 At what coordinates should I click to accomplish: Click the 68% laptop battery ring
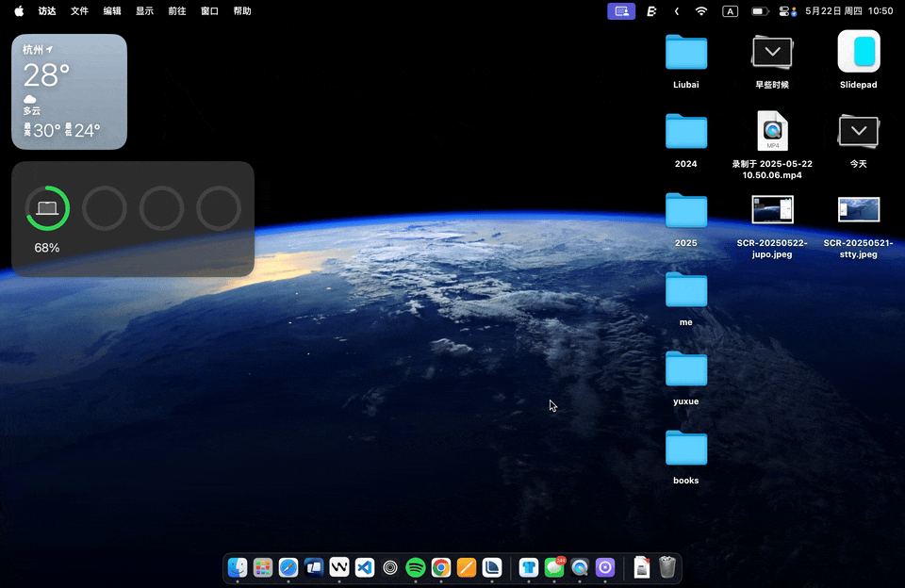(x=47, y=207)
